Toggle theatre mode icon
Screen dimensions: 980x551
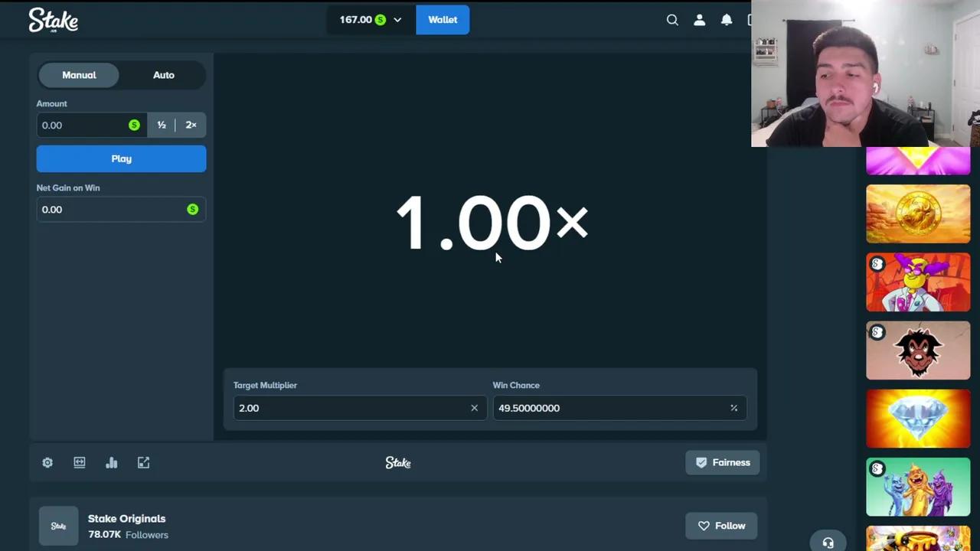[80, 462]
